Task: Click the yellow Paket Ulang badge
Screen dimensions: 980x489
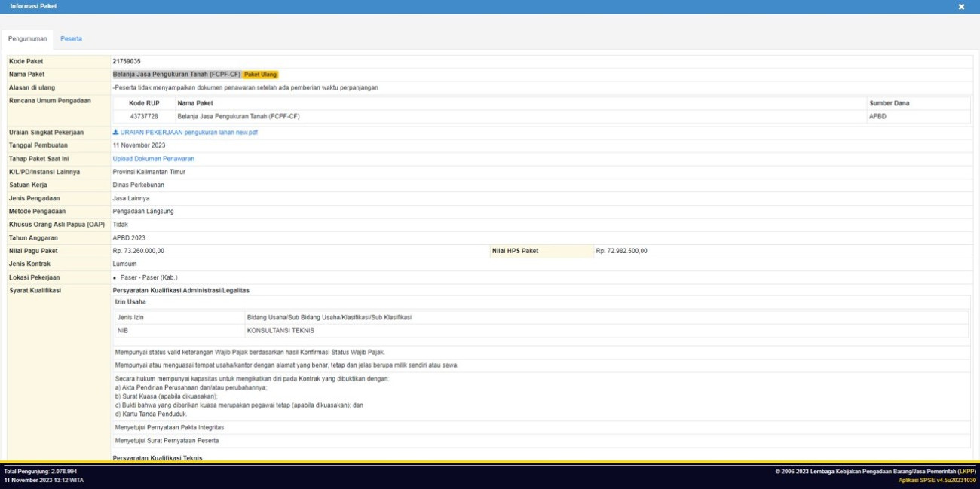Action: 261,75
